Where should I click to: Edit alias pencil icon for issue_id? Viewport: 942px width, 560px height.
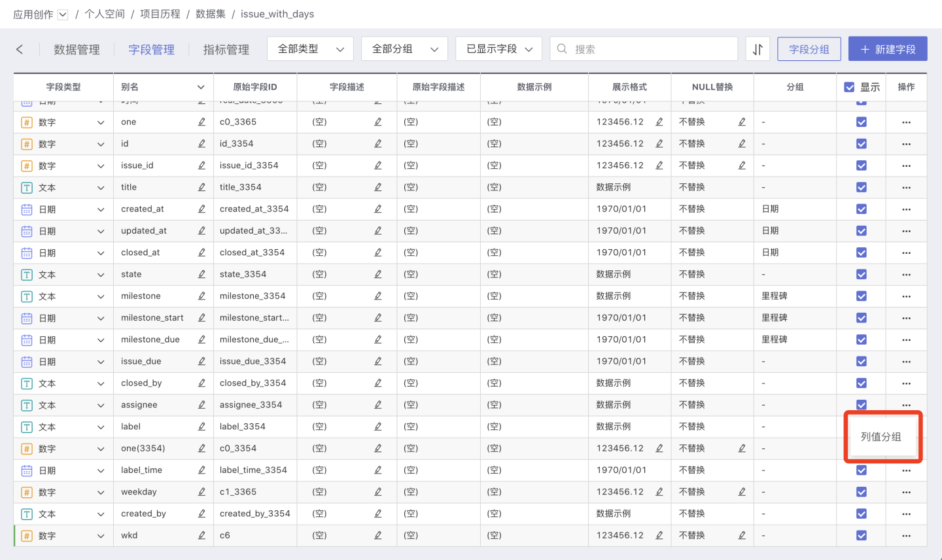coord(201,166)
